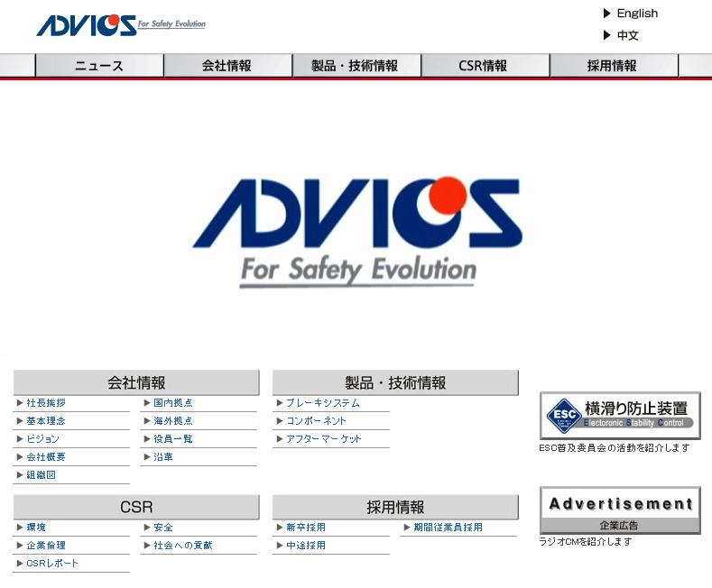The image size is (712, 588).
Task: Open the 社長挨拶 link
Action: (46, 403)
